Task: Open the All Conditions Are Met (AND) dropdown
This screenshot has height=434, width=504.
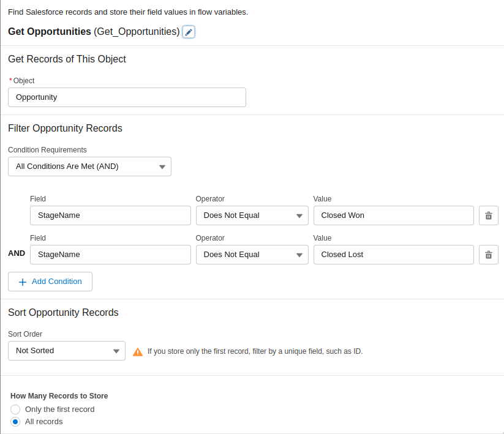Action: pos(89,166)
